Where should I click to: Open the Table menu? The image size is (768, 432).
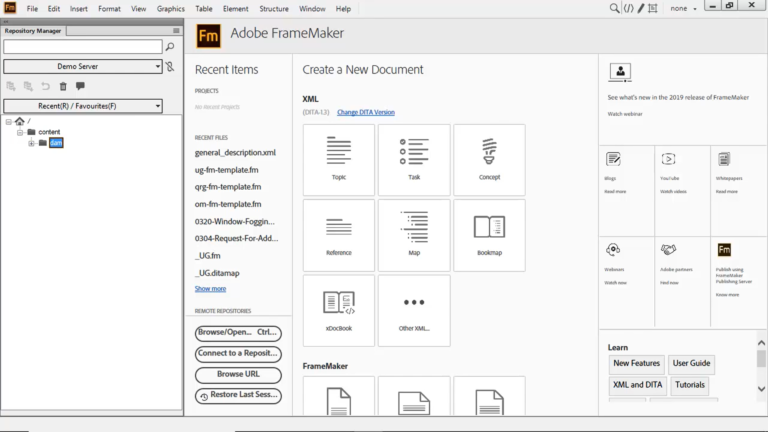204,9
